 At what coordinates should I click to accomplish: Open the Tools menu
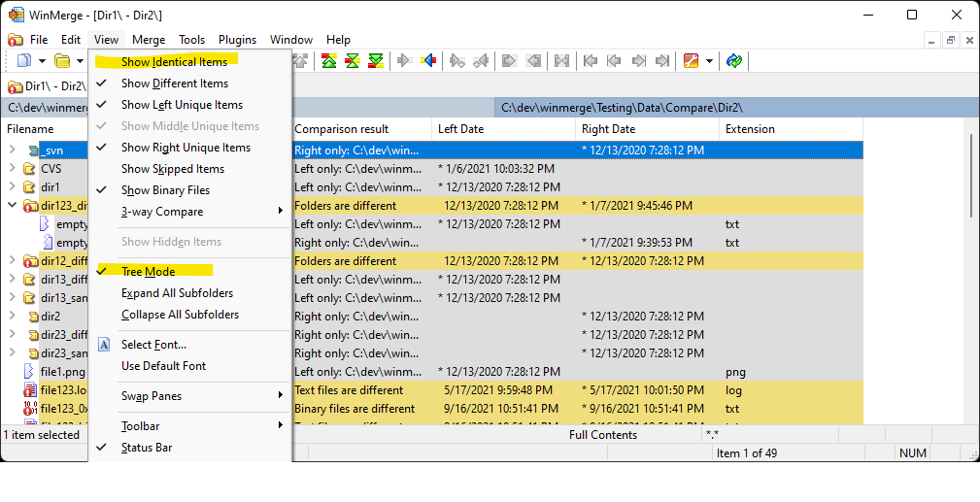192,40
